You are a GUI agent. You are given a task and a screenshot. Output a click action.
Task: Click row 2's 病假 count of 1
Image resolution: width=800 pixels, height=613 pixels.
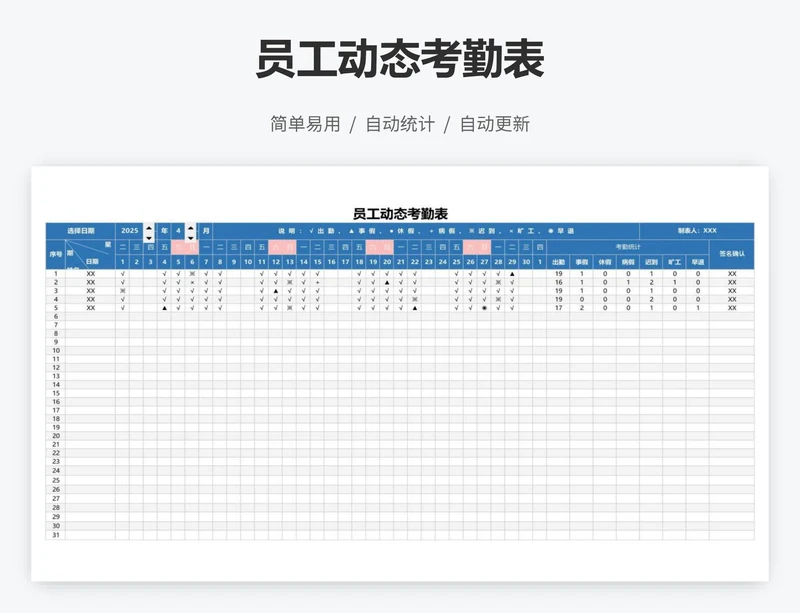[628, 282]
